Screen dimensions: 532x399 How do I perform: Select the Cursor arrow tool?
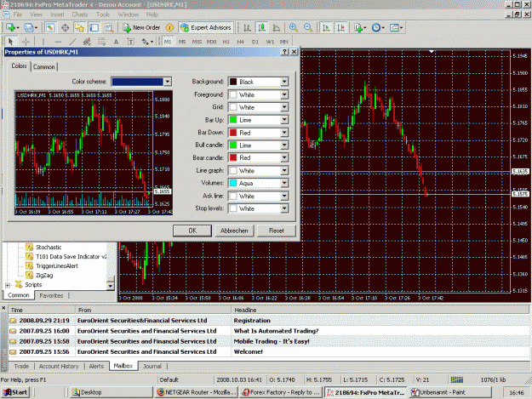[x=10, y=42]
